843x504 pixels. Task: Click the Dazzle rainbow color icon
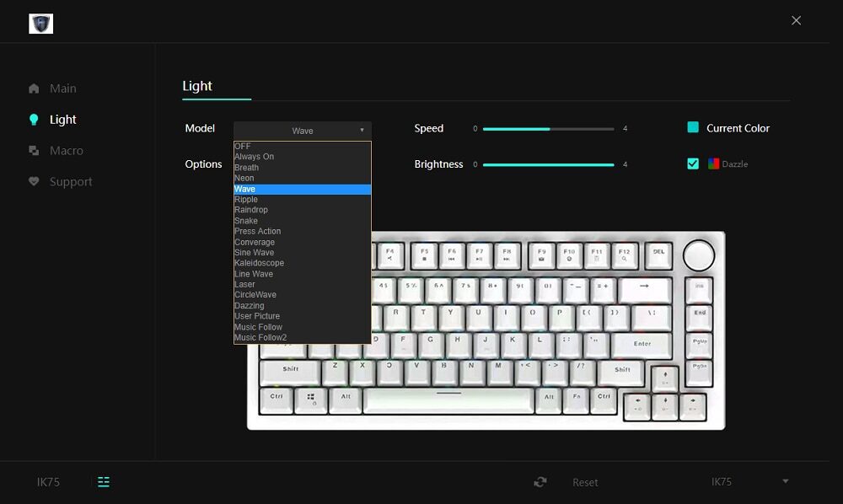tap(712, 164)
